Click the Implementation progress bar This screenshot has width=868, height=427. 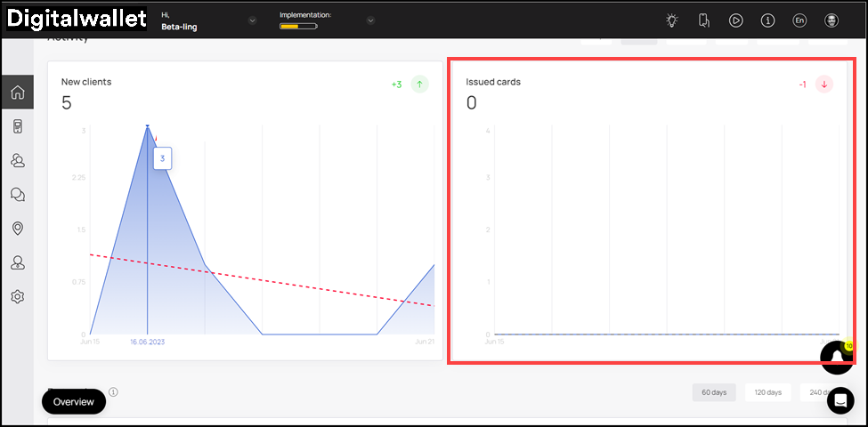point(298,27)
